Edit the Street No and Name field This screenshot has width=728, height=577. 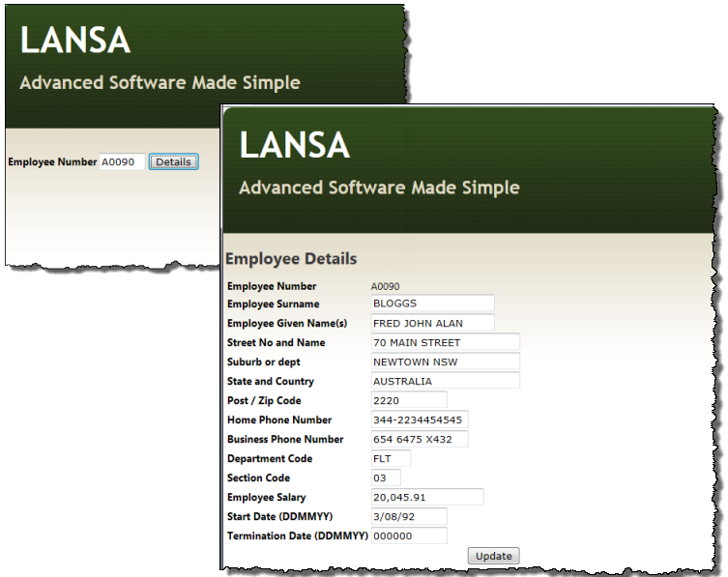pyautogui.click(x=446, y=342)
